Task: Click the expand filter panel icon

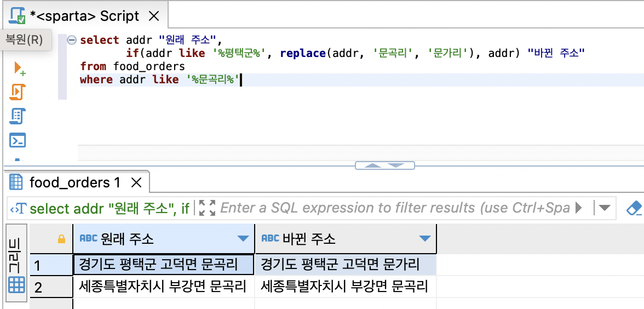Action: [x=207, y=208]
